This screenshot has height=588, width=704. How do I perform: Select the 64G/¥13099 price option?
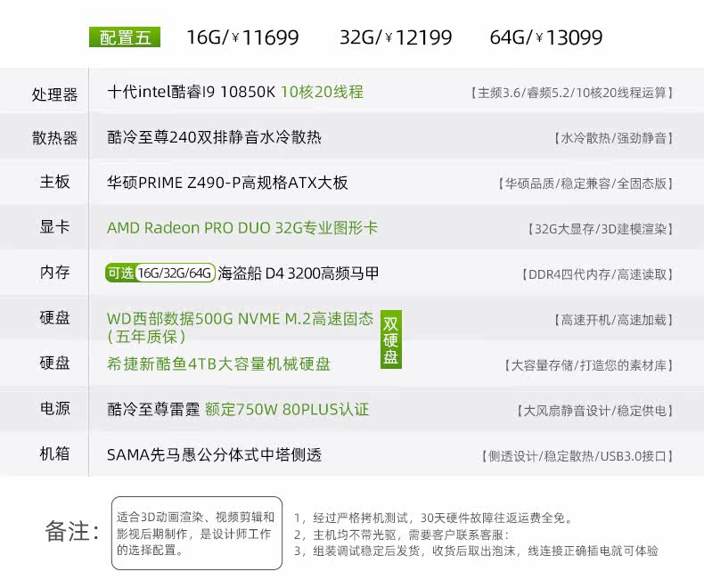[546, 37]
